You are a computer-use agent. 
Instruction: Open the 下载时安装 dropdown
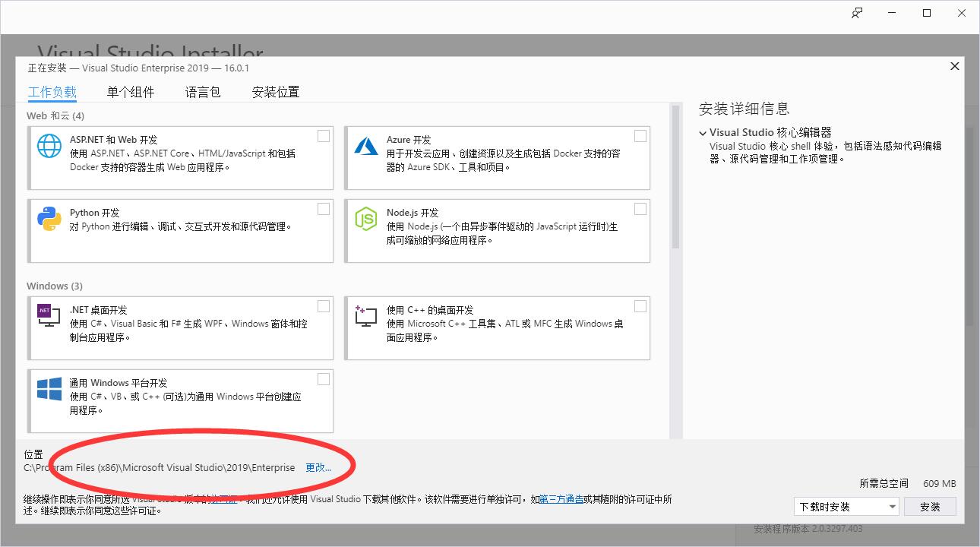(x=846, y=507)
